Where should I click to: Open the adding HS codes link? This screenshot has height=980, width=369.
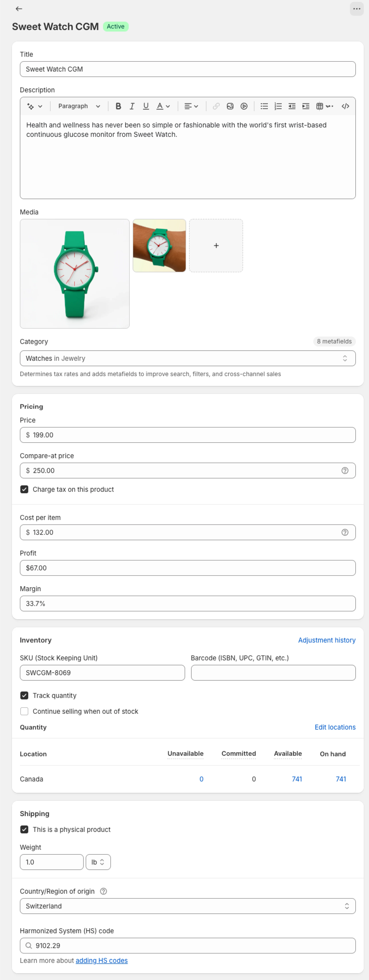tap(102, 961)
